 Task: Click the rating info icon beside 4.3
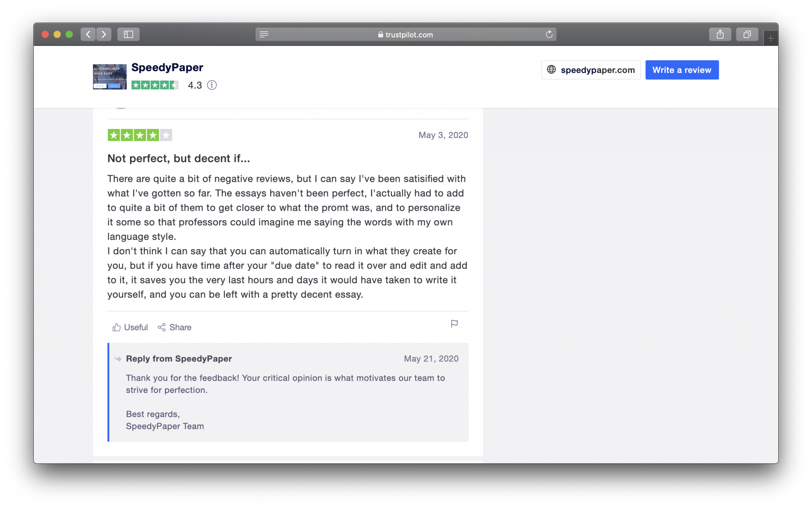(x=212, y=85)
